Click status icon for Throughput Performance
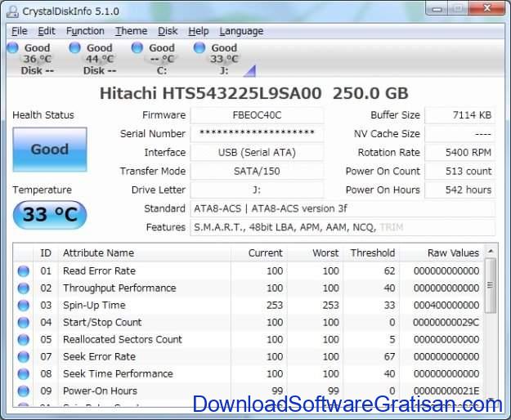The image size is (511, 420). (x=24, y=288)
